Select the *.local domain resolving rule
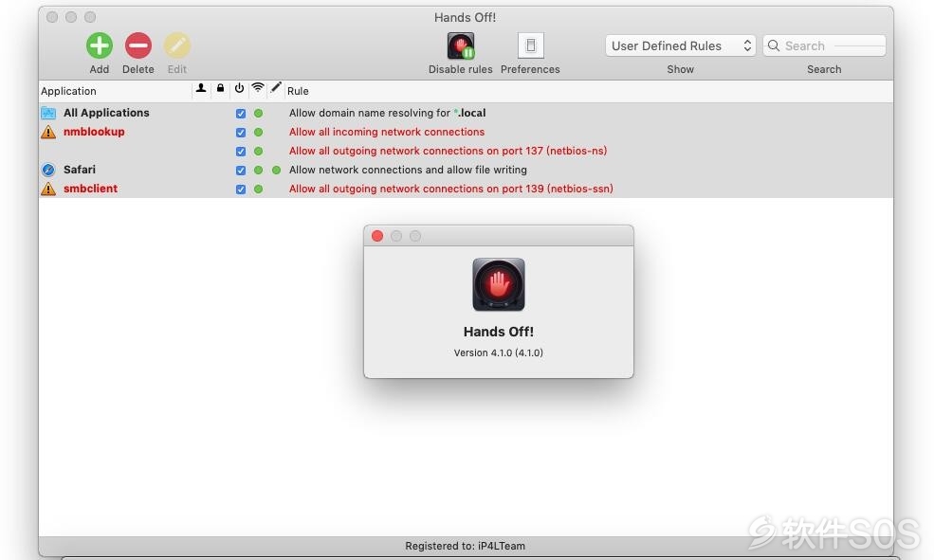 (x=387, y=113)
